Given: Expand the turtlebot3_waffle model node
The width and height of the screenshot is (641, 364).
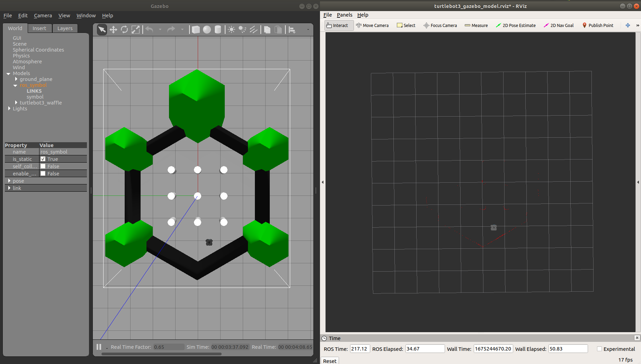Looking at the screenshot, I should 16,103.
